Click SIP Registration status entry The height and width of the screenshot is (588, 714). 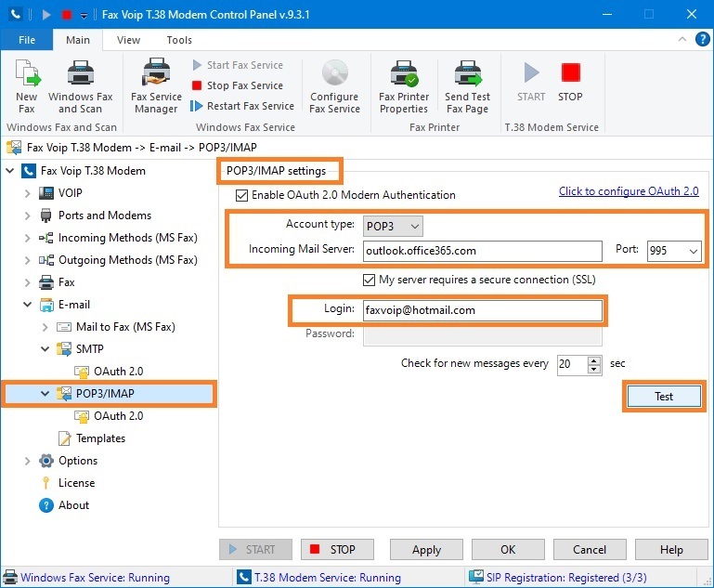(x=558, y=578)
